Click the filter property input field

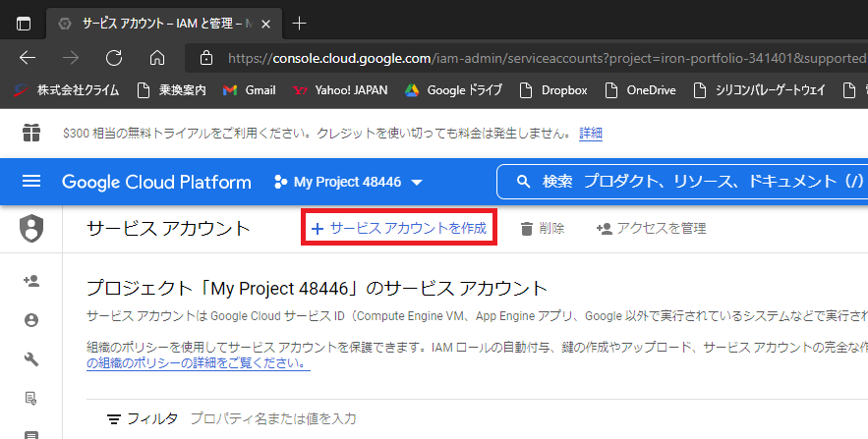[273, 418]
